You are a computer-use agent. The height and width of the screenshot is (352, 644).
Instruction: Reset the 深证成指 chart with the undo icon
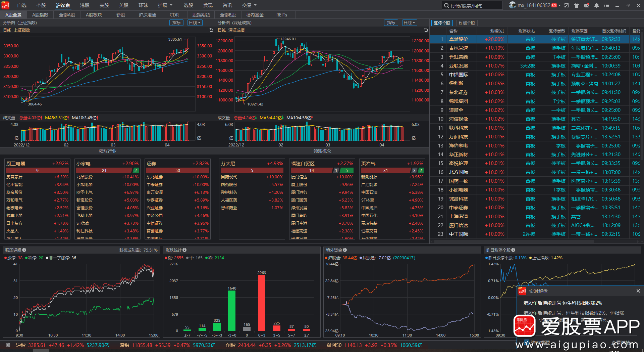426,30
